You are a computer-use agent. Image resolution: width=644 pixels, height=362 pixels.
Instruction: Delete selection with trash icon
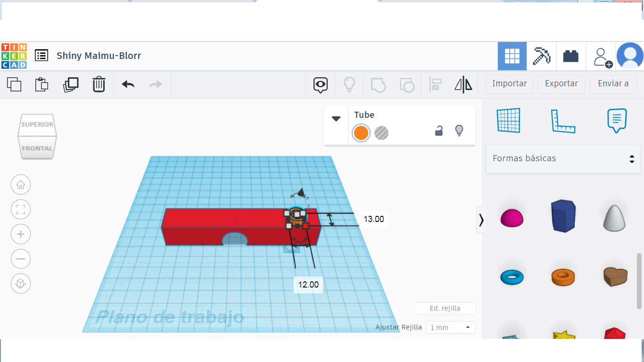pos(99,84)
